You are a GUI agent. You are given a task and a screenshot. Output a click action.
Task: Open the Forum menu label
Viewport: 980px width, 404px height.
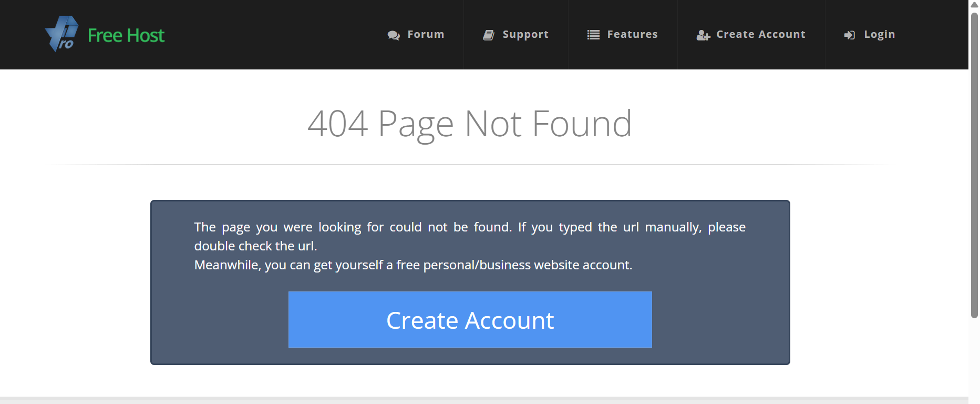coord(426,34)
